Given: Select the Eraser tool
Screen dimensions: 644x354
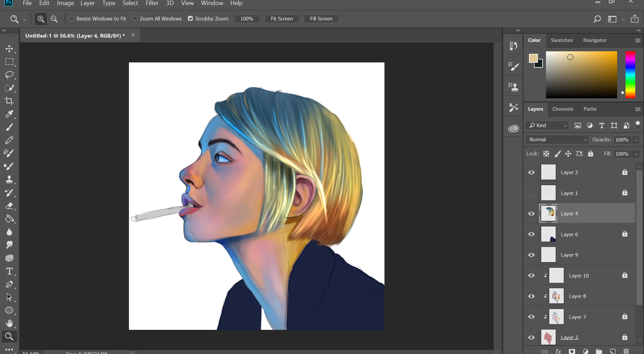Looking at the screenshot, I should coord(9,206).
